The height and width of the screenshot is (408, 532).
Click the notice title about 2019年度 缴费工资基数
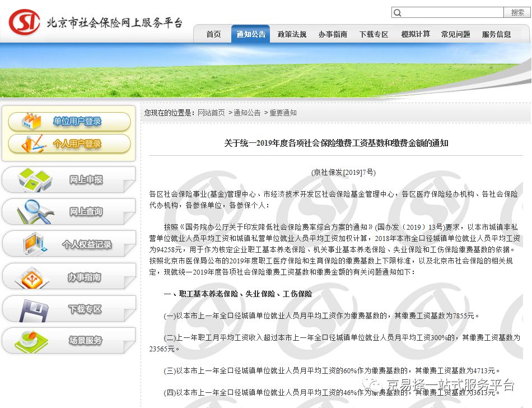(x=336, y=143)
